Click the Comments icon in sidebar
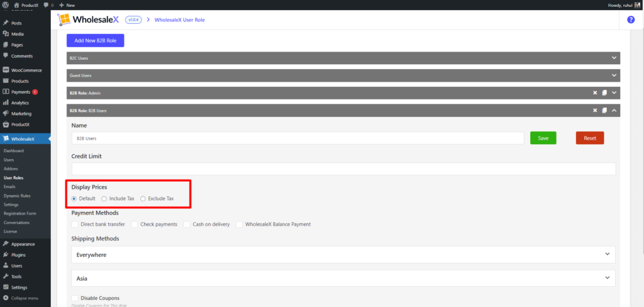The image size is (644, 307). 6,55
